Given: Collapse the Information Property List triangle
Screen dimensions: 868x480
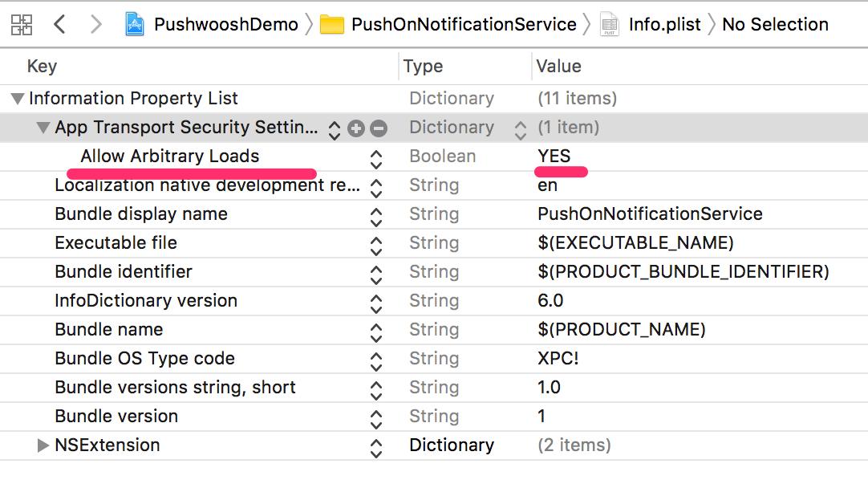Looking at the screenshot, I should click(x=18, y=99).
